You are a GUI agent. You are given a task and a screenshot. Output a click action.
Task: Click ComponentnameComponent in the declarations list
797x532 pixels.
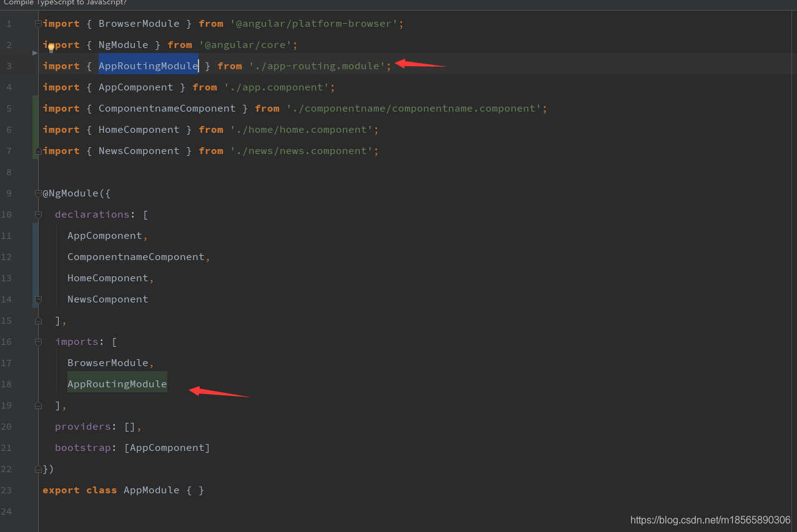click(x=136, y=257)
